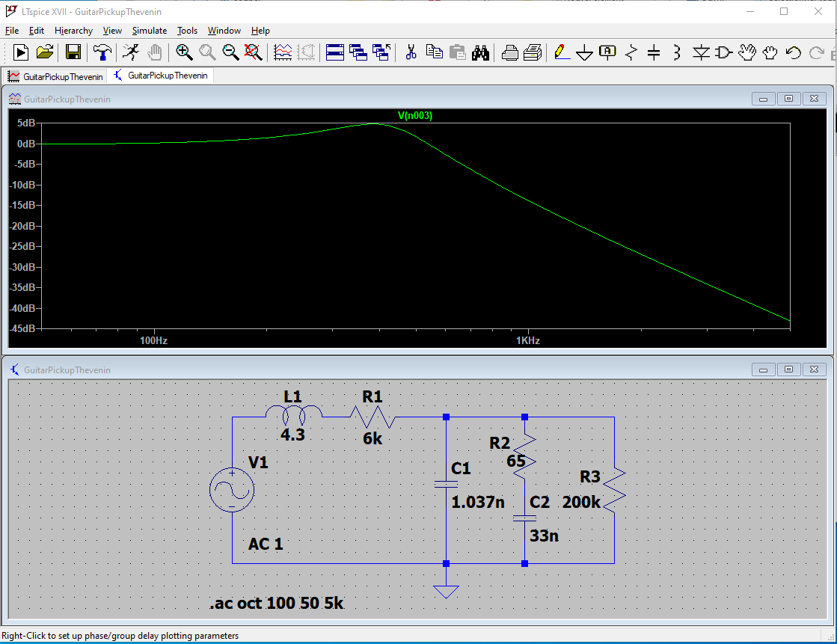
Task: Click the Run simulation icon
Action: [x=131, y=52]
